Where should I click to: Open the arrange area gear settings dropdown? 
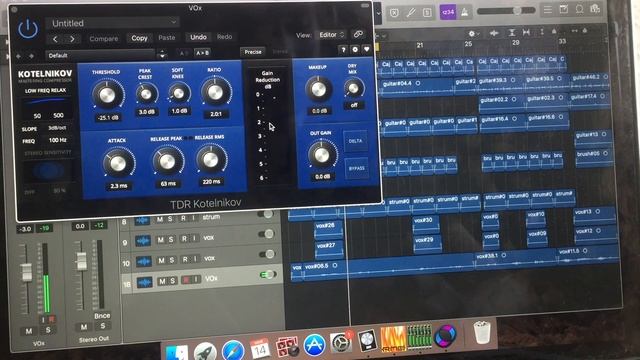pos(473,33)
